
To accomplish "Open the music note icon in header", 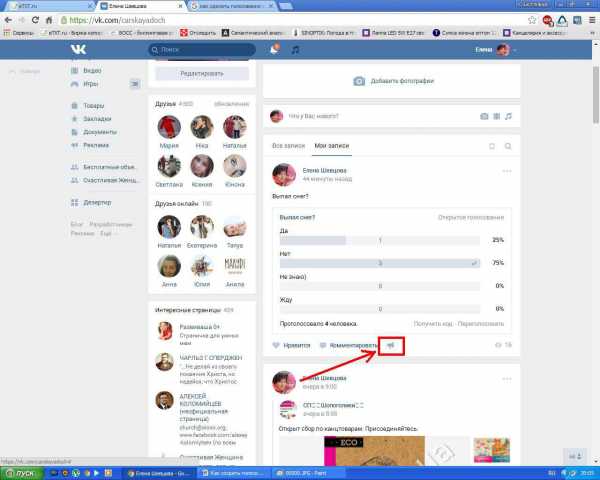I will (295, 50).
